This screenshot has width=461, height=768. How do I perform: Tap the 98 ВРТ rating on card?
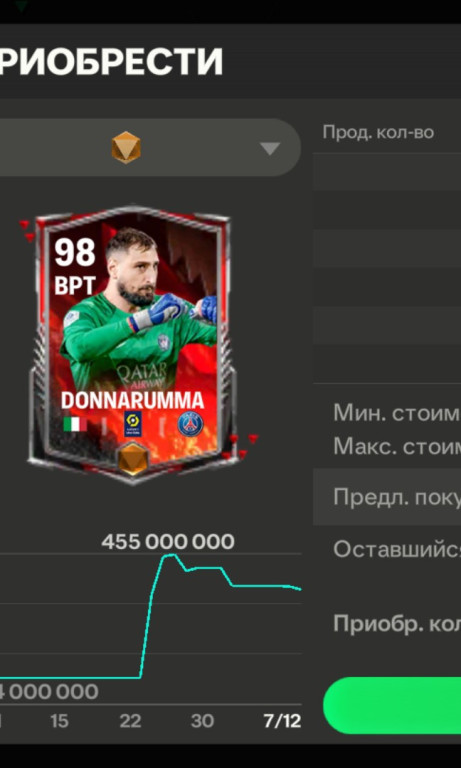(x=74, y=267)
